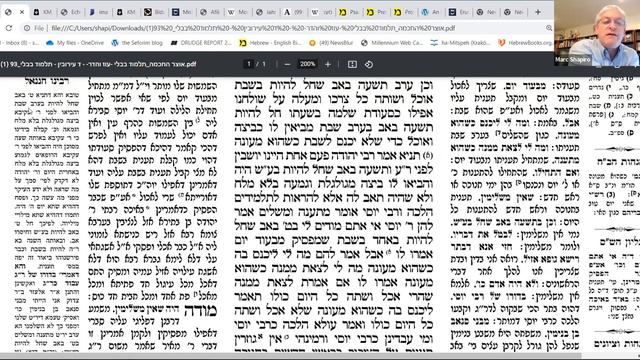Open the ha-Mitspeh bookmark
The height and width of the screenshot is (360, 640).
click(460, 42)
